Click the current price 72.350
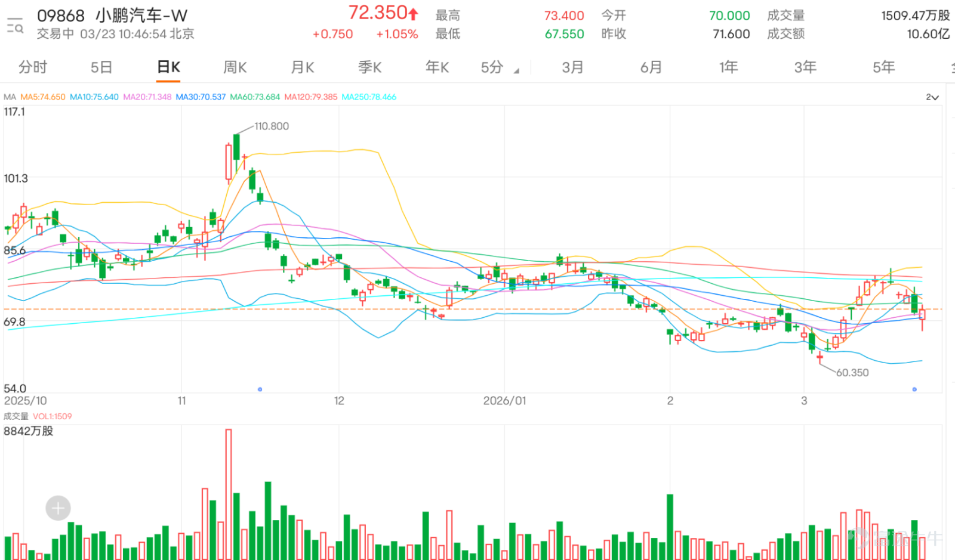The height and width of the screenshot is (560, 955). click(378, 13)
